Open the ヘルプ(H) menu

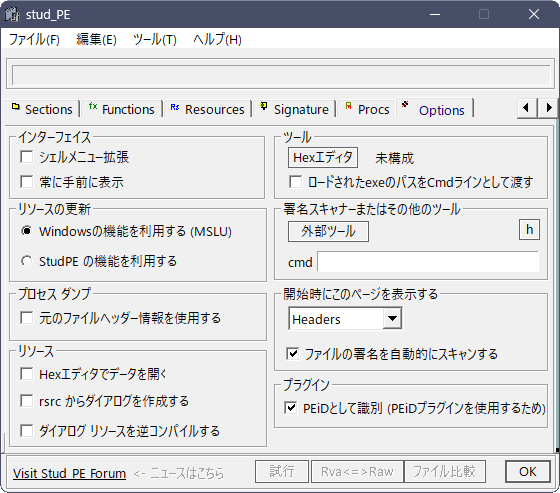point(217,39)
